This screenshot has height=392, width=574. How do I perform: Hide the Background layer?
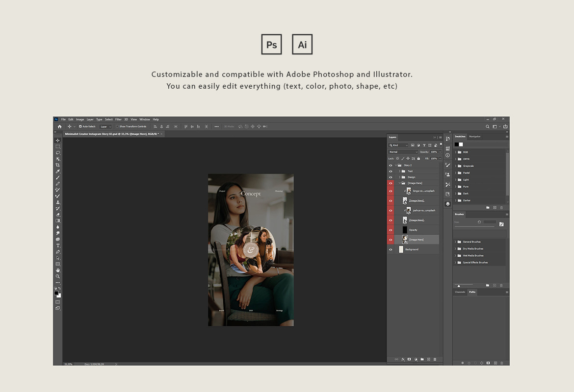coord(391,249)
